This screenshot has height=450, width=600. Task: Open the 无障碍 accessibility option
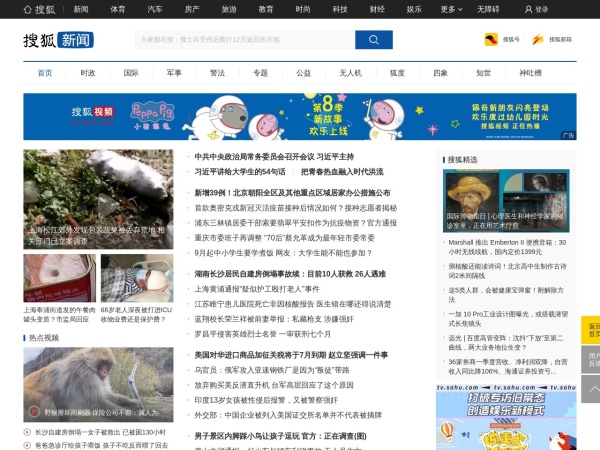pyautogui.click(x=488, y=9)
